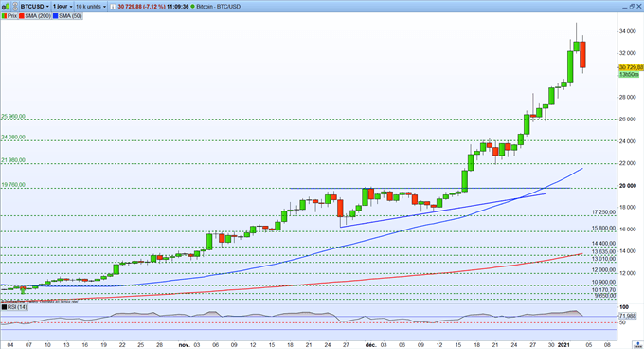Open the 10 k unités dropdown
644x349 pixels.
click(x=91, y=7)
